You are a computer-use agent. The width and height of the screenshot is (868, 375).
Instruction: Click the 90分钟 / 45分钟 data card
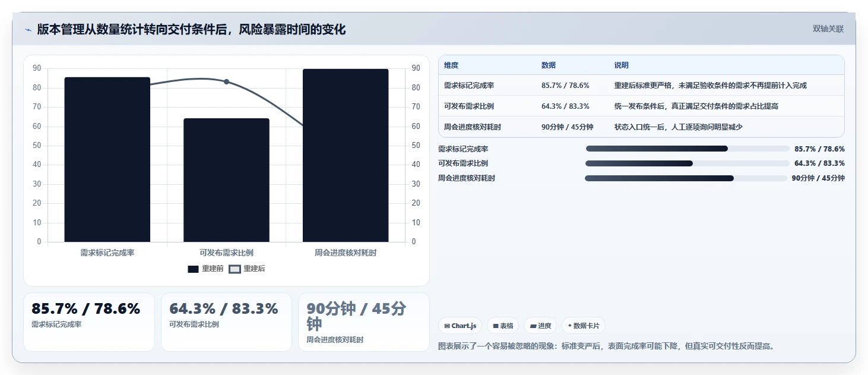(x=363, y=322)
